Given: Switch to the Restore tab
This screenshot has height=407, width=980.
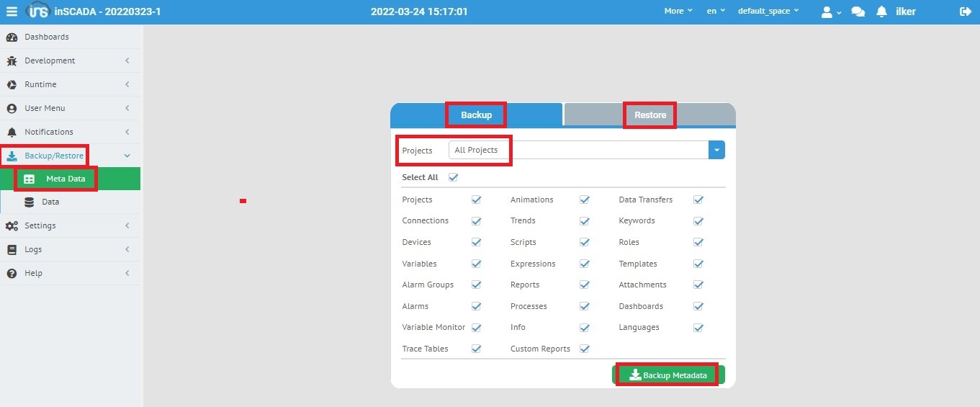Looking at the screenshot, I should point(649,115).
